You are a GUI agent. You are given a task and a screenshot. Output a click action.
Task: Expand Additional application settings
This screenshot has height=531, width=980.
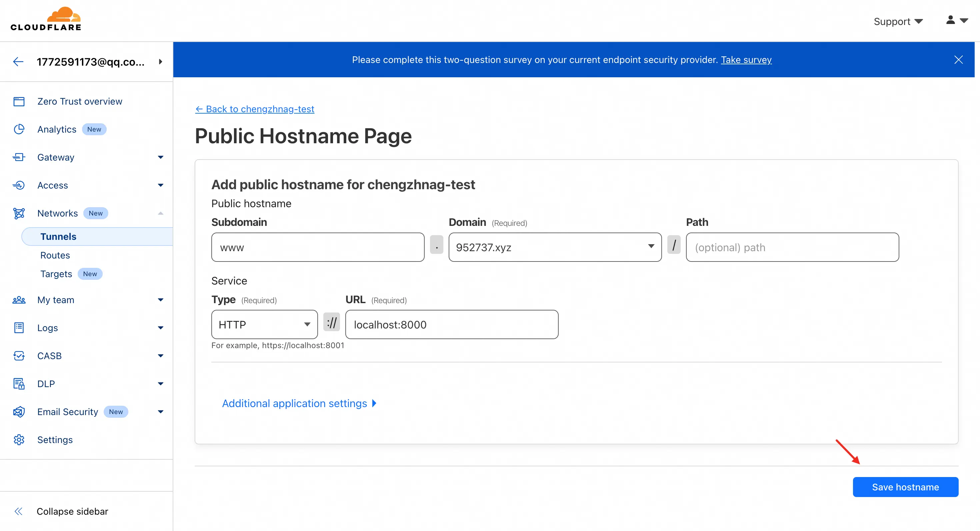coord(299,403)
